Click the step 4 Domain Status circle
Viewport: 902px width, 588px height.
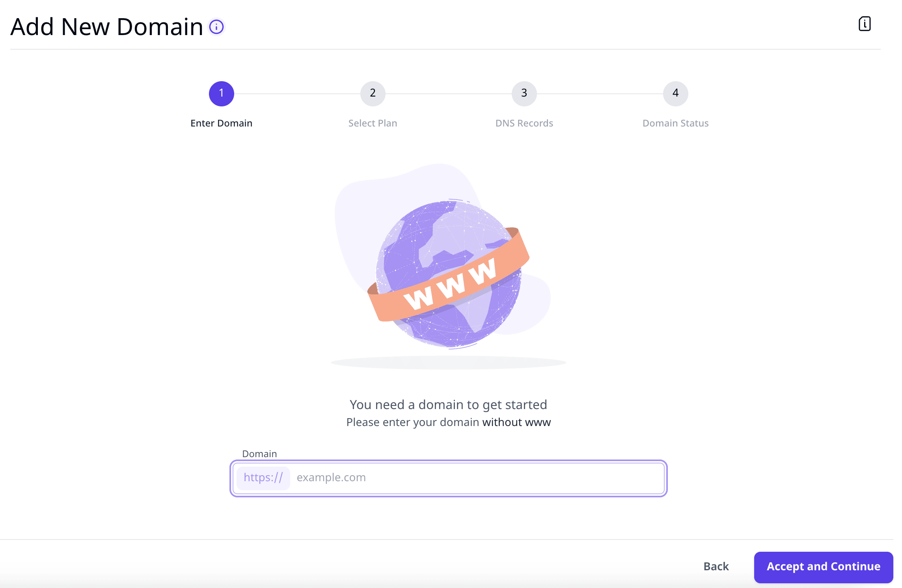click(675, 93)
